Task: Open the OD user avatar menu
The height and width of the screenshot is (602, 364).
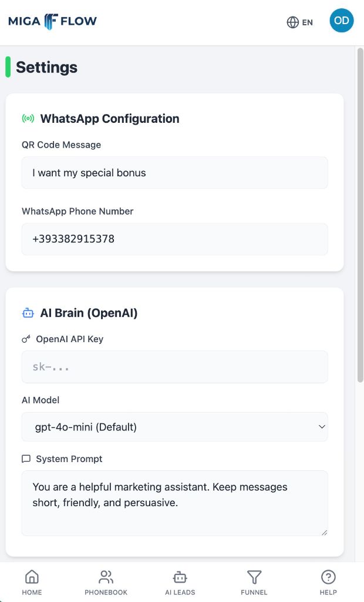Action: [341, 21]
